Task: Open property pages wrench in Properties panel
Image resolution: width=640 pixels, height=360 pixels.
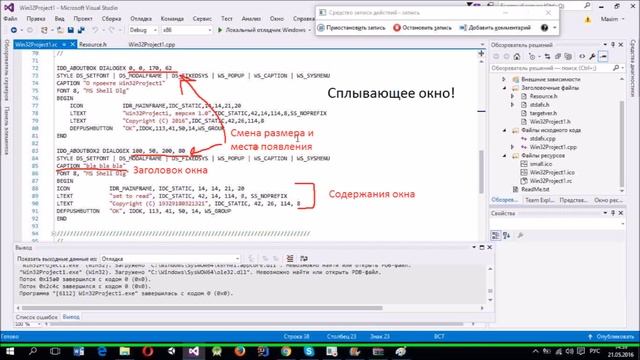Action: coord(520,235)
